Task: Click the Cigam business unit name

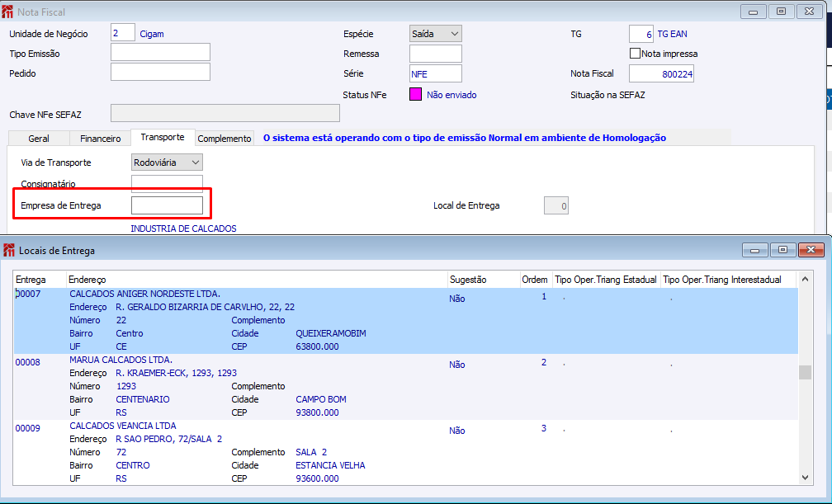Action: 152,34
